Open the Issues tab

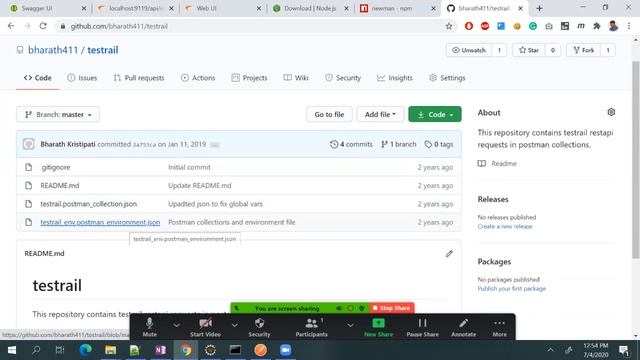(82, 78)
